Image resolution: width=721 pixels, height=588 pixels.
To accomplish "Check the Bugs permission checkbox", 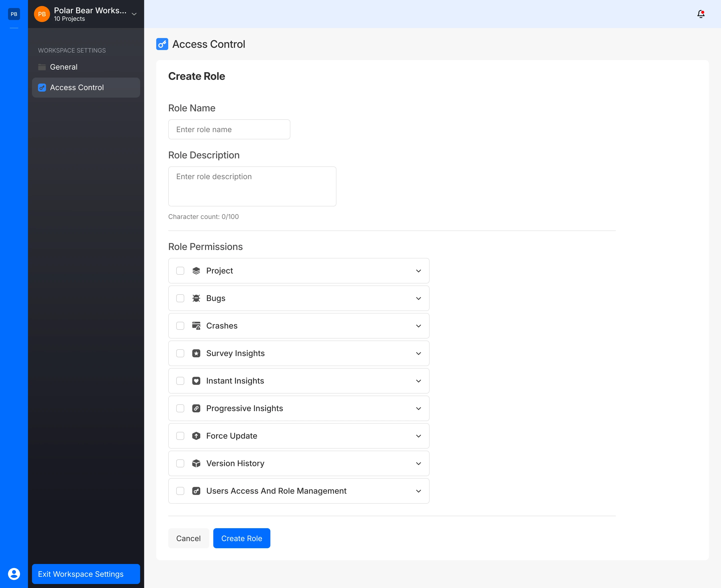I will coord(180,298).
